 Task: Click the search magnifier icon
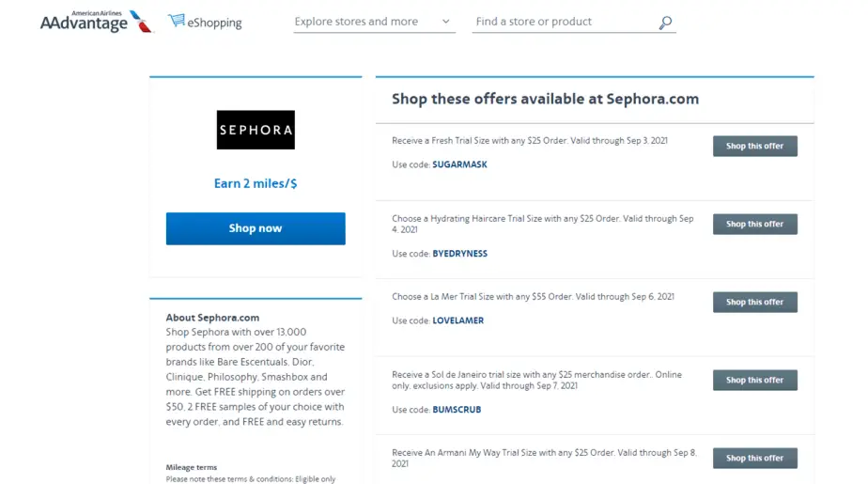click(x=665, y=23)
